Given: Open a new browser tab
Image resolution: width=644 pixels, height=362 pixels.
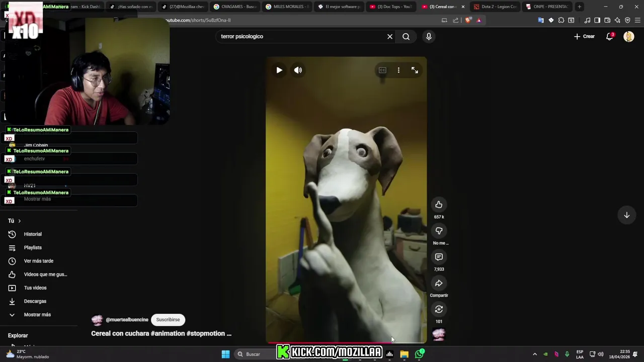Looking at the screenshot, I should (x=580, y=7).
